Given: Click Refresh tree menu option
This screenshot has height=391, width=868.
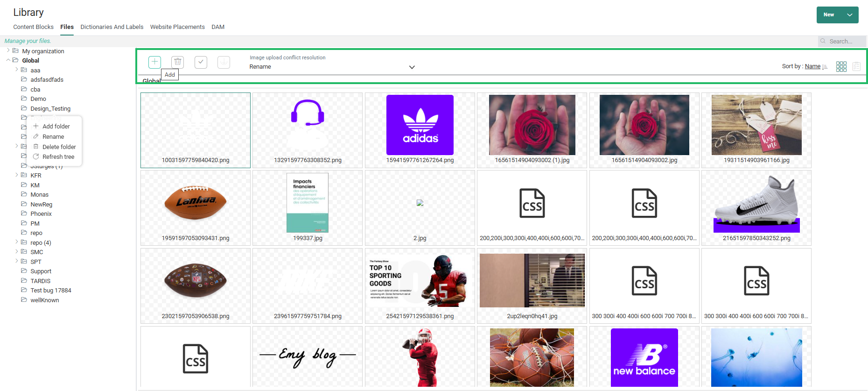Looking at the screenshot, I should pyautogui.click(x=58, y=157).
